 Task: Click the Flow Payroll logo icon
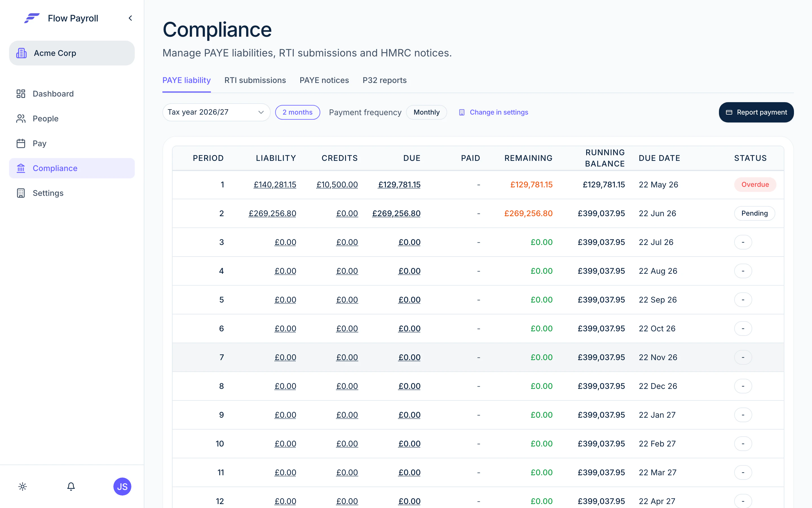pos(32,18)
